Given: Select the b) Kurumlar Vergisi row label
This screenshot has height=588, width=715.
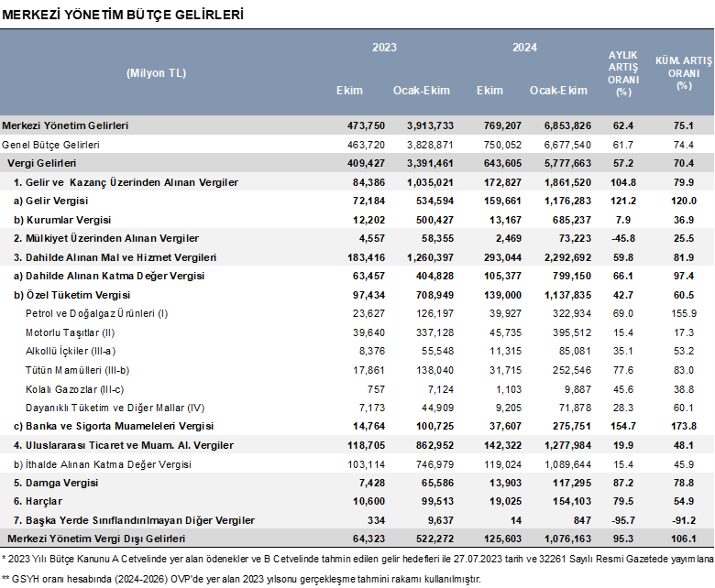Looking at the screenshot, I should [62, 220].
